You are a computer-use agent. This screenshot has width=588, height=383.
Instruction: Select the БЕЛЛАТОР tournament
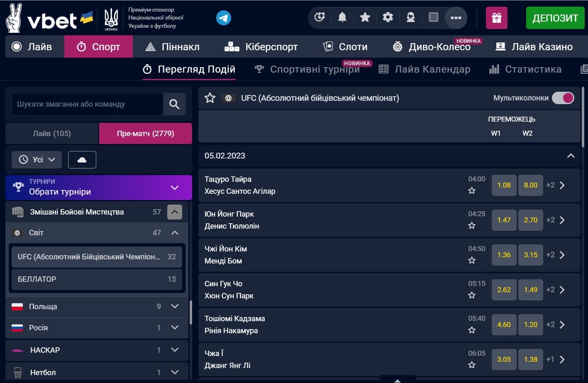(x=97, y=279)
